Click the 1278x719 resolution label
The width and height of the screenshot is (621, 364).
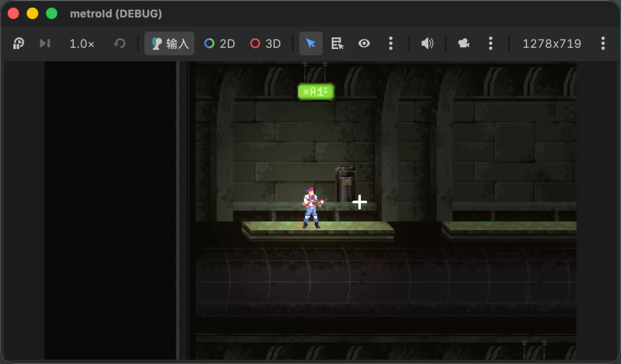(552, 44)
